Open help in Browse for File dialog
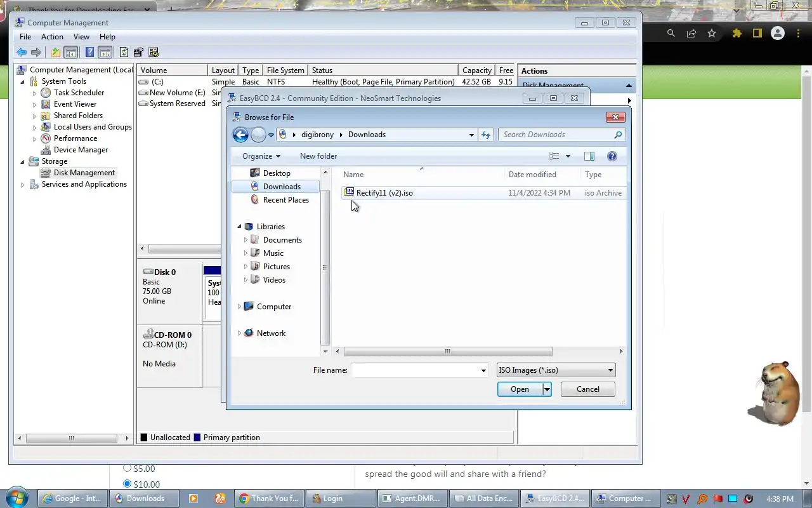Image resolution: width=812 pixels, height=508 pixels. [x=612, y=156]
